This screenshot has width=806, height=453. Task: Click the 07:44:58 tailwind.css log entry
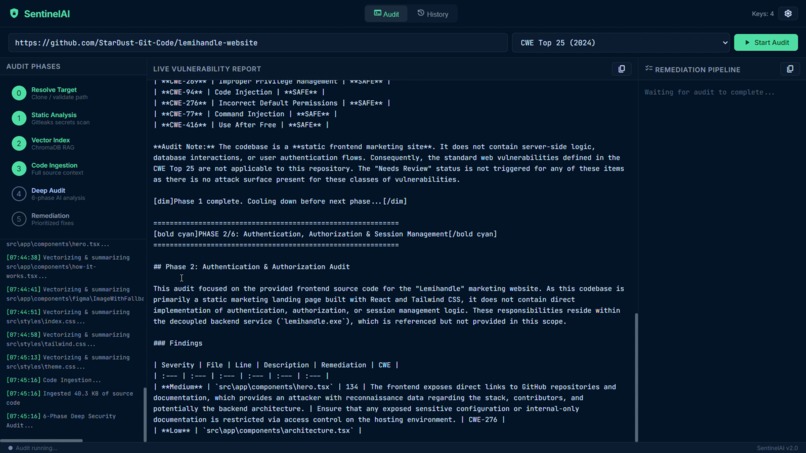pyautogui.click(x=68, y=339)
